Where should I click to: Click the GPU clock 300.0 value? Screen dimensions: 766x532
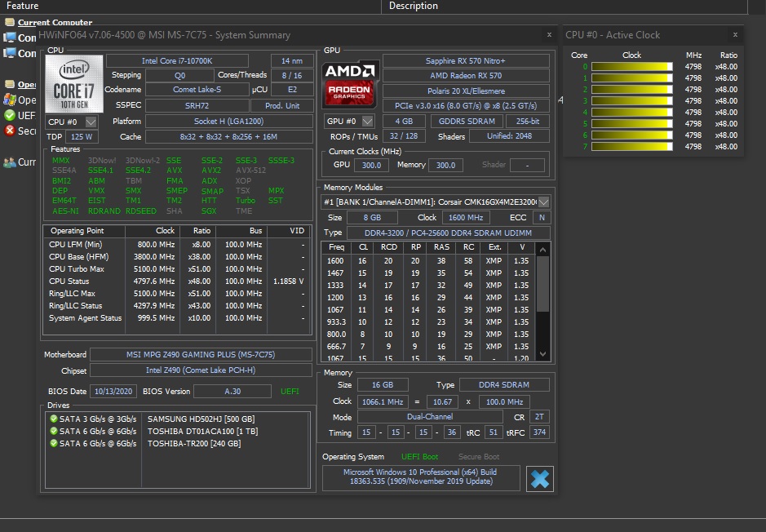(371, 165)
